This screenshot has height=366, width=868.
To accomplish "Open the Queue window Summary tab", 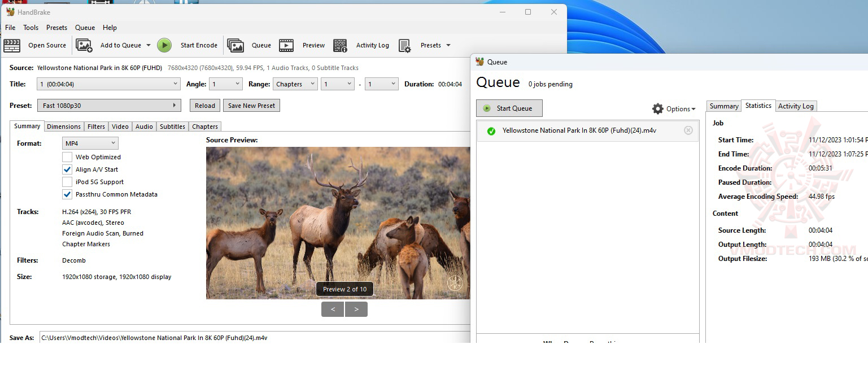I will [x=724, y=106].
